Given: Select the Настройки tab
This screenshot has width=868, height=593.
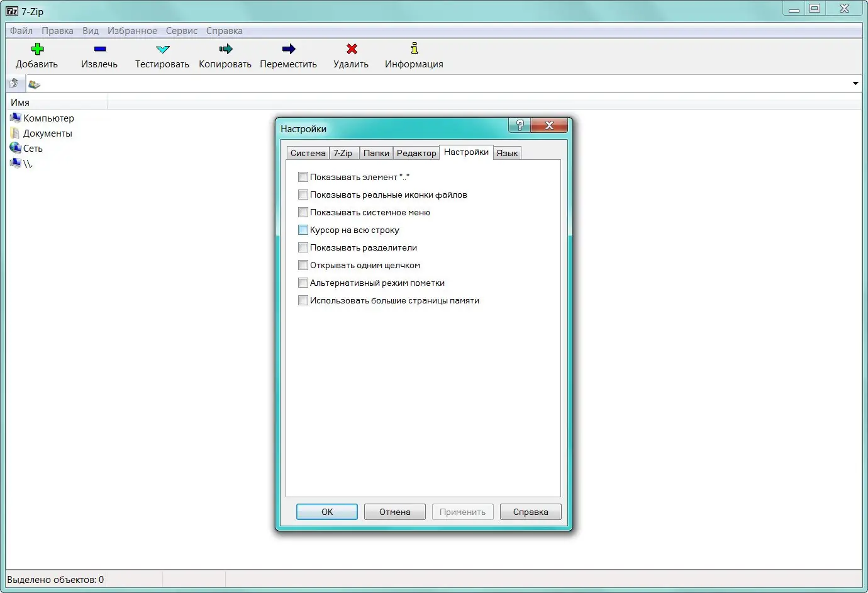Looking at the screenshot, I should click(466, 152).
